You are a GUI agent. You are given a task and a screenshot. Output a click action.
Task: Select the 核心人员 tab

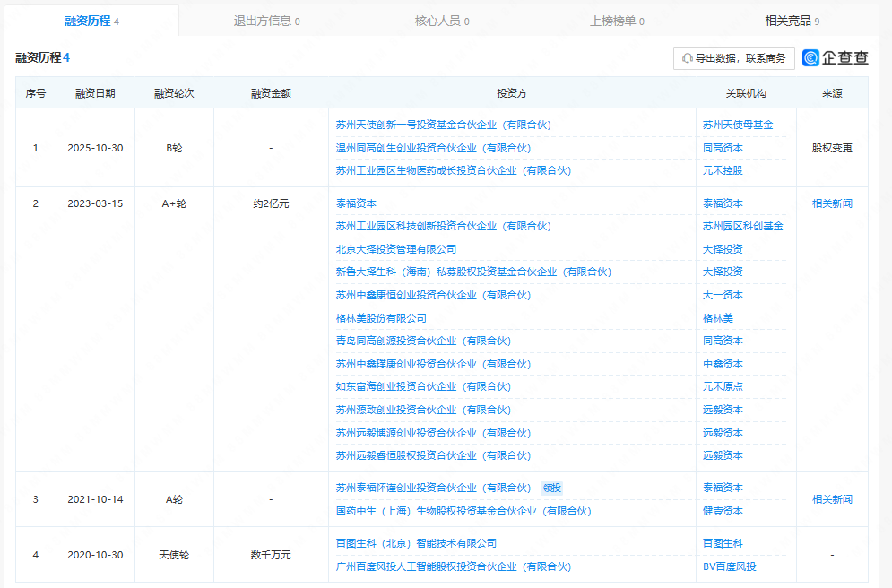442,21
